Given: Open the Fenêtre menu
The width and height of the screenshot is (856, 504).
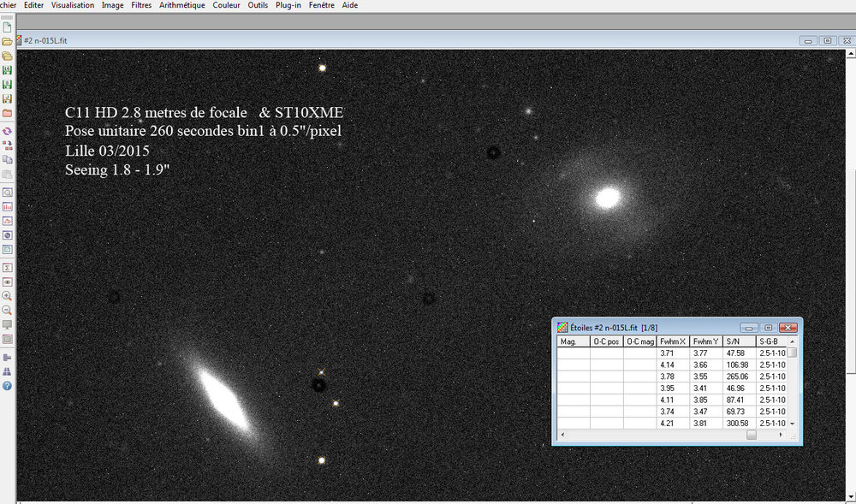Looking at the screenshot, I should tap(322, 5).
